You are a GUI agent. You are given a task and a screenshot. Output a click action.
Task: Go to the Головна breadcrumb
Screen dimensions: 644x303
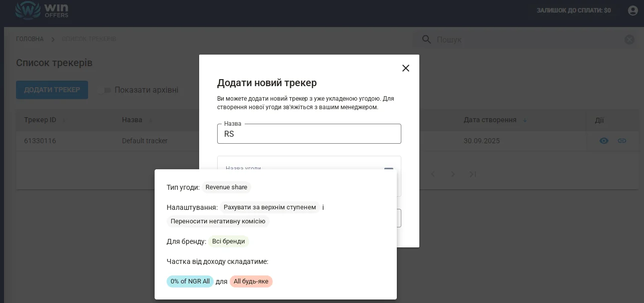[30, 39]
